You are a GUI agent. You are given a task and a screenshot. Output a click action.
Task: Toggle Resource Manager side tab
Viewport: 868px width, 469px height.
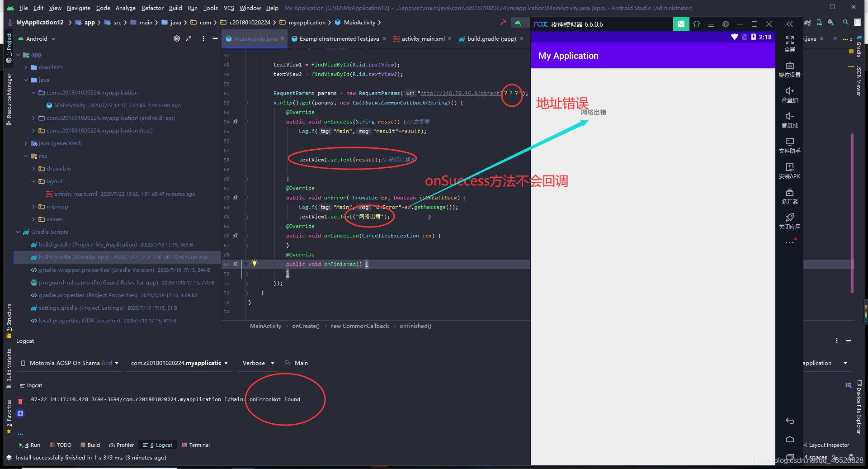9,99
